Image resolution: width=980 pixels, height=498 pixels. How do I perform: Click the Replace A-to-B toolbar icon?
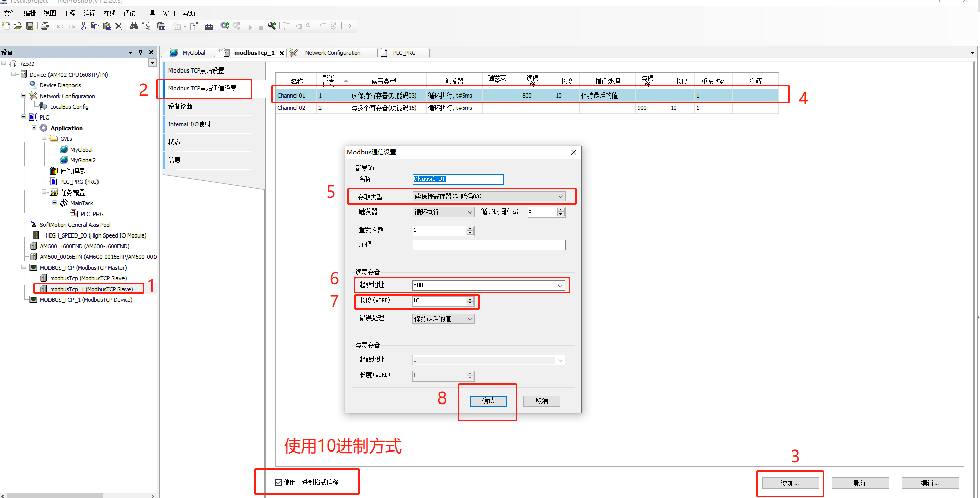[x=146, y=26]
